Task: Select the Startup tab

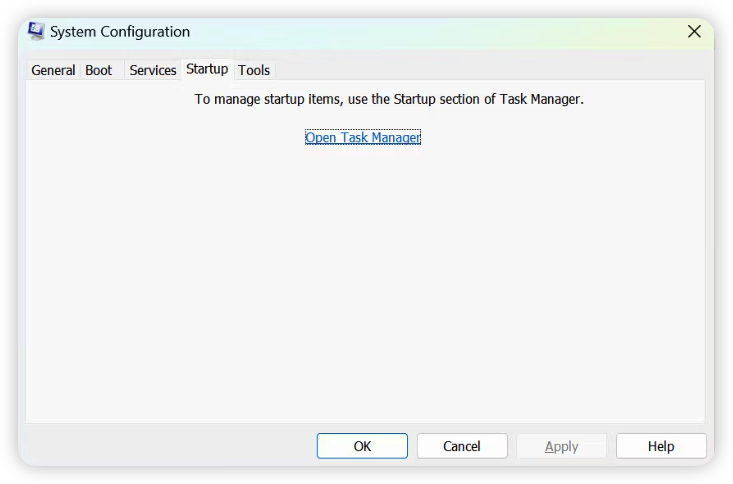Action: (x=207, y=69)
